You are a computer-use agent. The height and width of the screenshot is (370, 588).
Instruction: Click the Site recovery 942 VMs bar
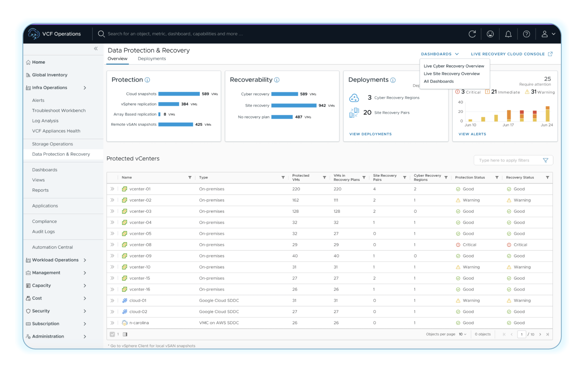(294, 106)
